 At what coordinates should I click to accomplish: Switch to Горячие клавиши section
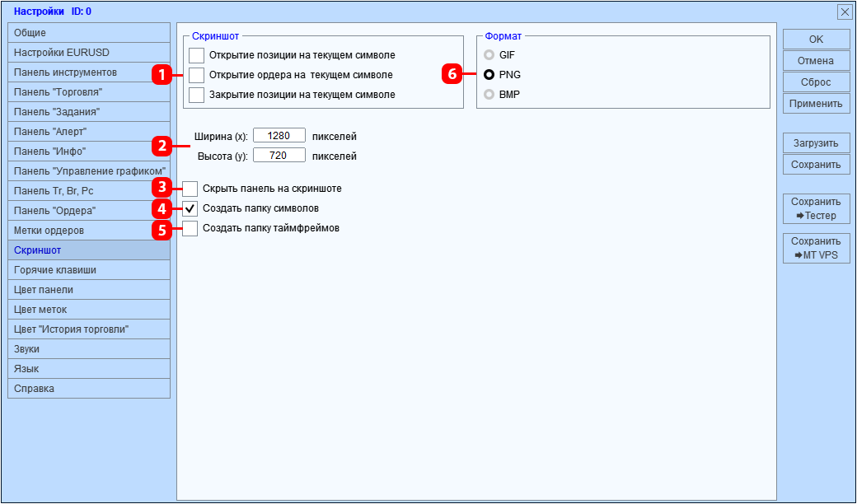click(89, 270)
